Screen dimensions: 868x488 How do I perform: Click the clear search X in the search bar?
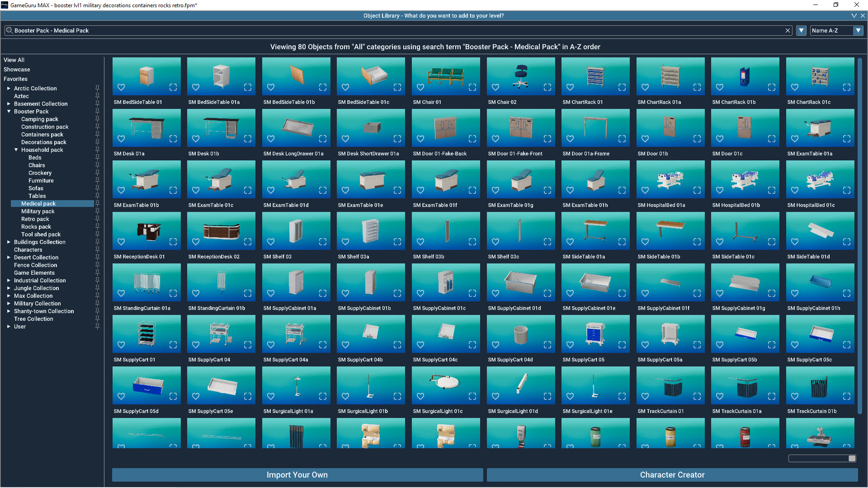[x=788, y=30]
